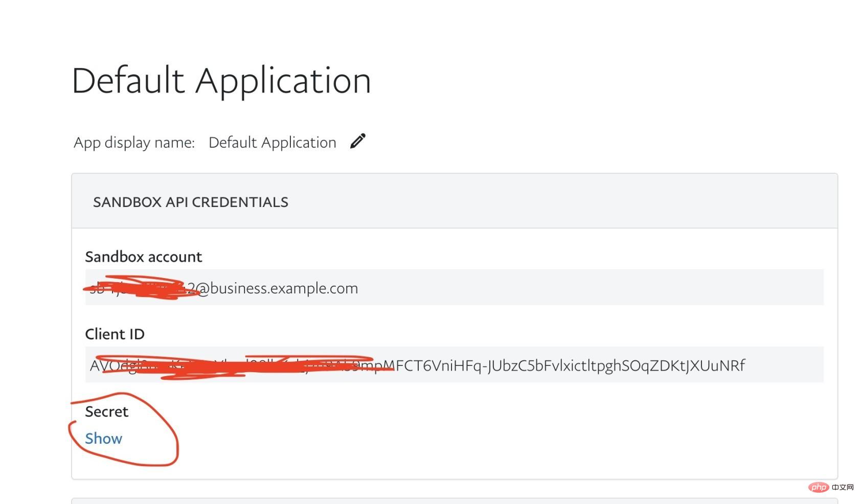859x504 pixels.
Task: Click the business.example.com email domain text
Action: [x=284, y=288]
